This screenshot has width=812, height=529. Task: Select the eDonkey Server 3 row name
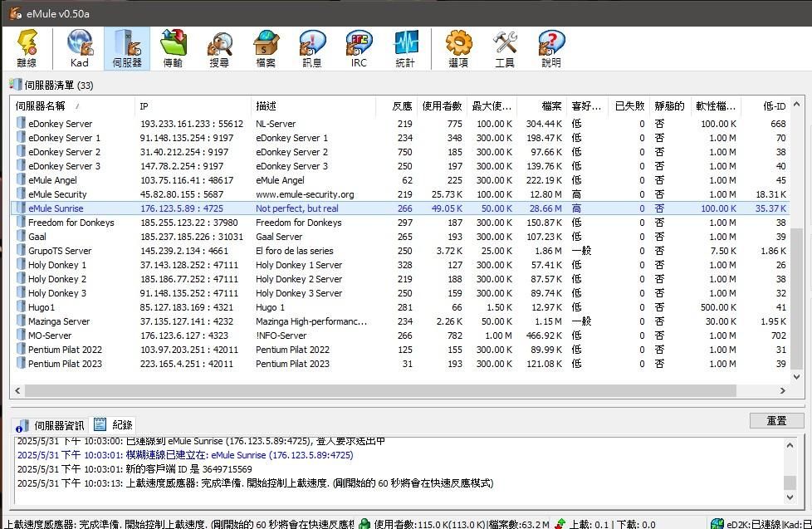[64, 166]
